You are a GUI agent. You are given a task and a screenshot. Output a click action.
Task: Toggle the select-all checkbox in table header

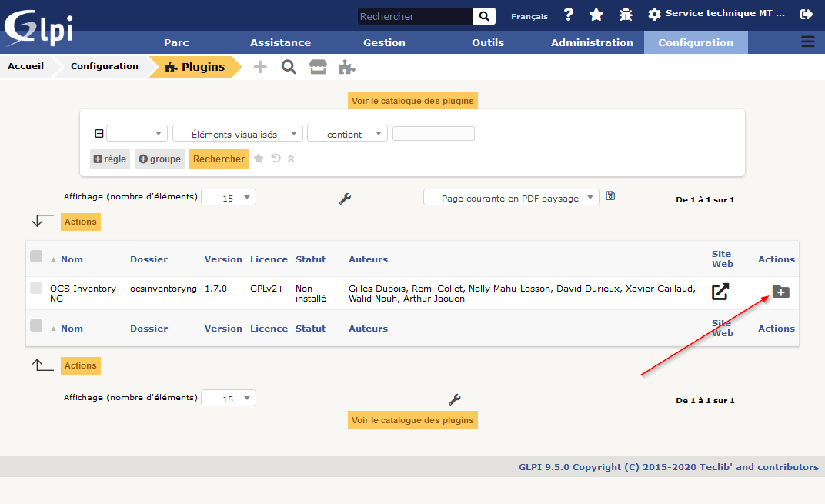(x=36, y=257)
